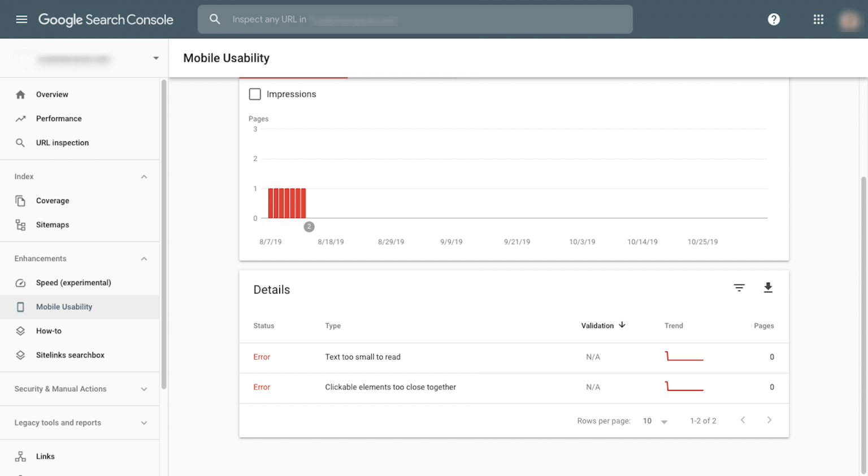
Task: Toggle the How-to enhancements report
Action: click(49, 331)
